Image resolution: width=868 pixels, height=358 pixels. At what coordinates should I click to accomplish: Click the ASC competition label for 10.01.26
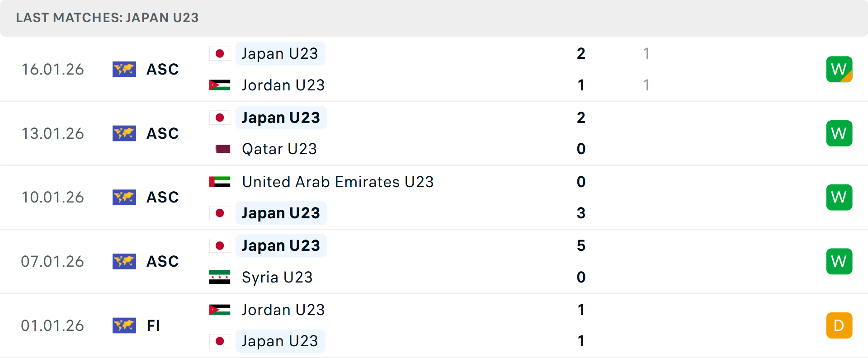click(x=163, y=197)
